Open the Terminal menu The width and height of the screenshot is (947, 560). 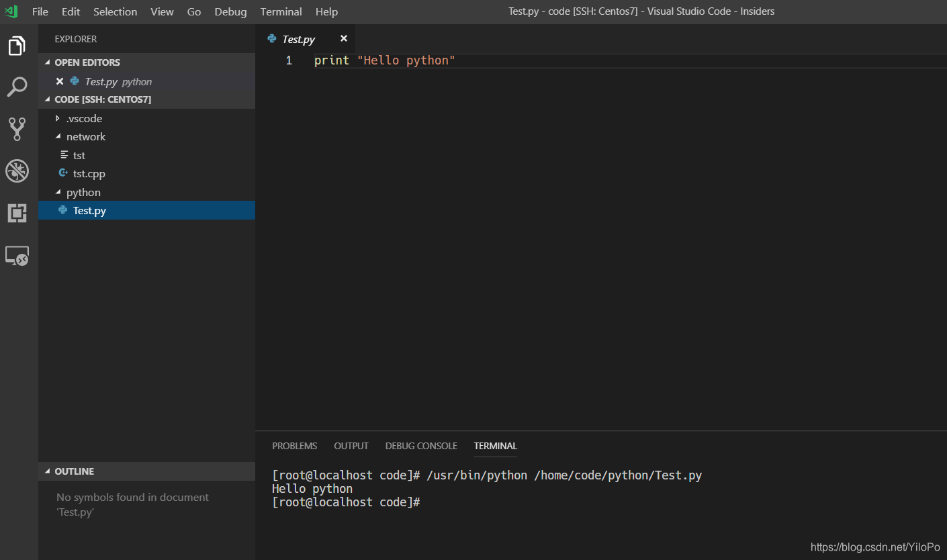click(281, 11)
